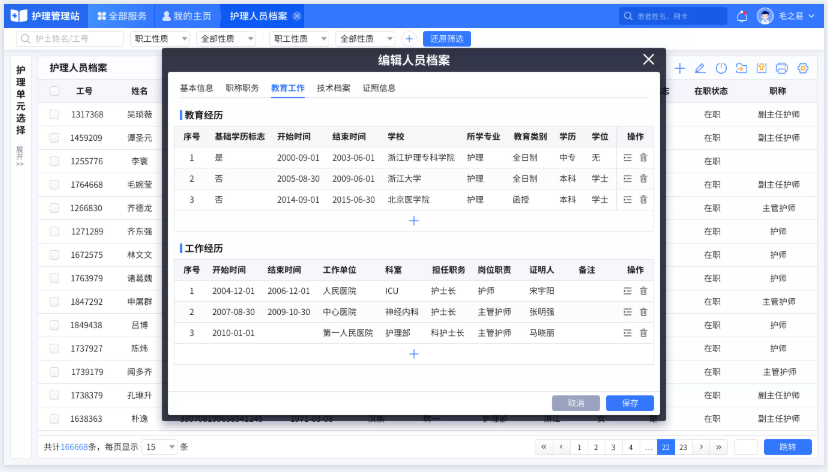Screen dimensions: 828x472
Task: Click the settings gear icon in toolbar
Action: tap(803, 68)
